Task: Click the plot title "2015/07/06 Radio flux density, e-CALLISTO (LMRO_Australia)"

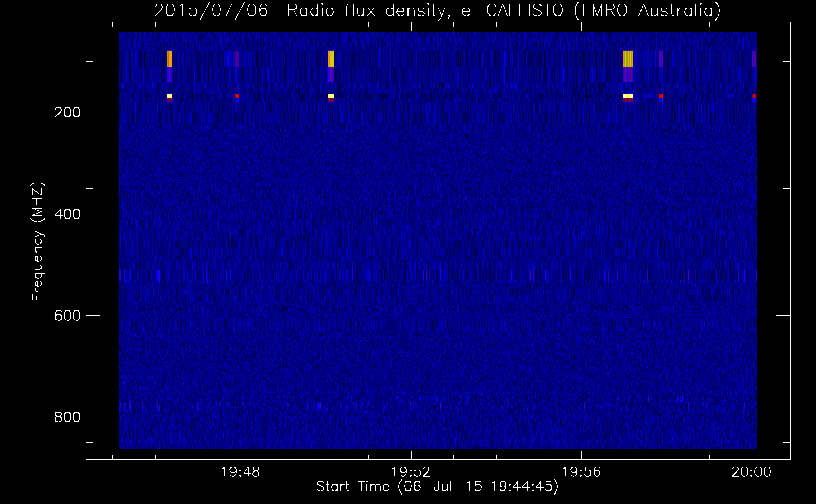Action: (437, 10)
